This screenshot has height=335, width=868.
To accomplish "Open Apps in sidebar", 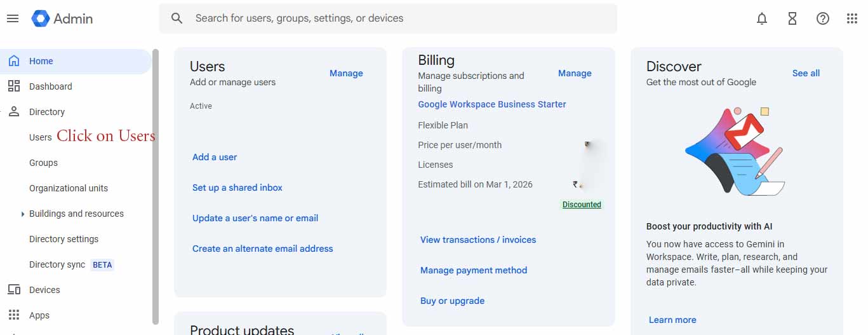I will [39, 315].
